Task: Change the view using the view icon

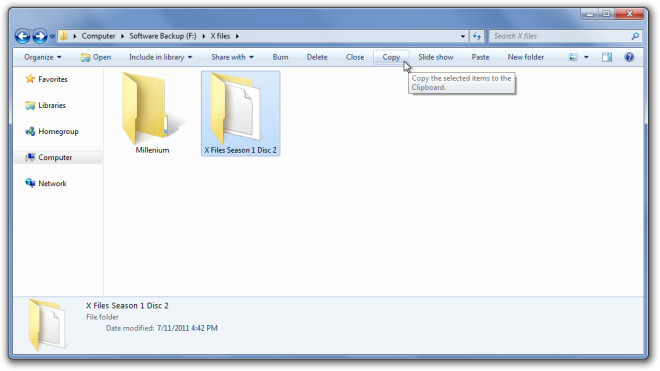Action: coord(573,57)
